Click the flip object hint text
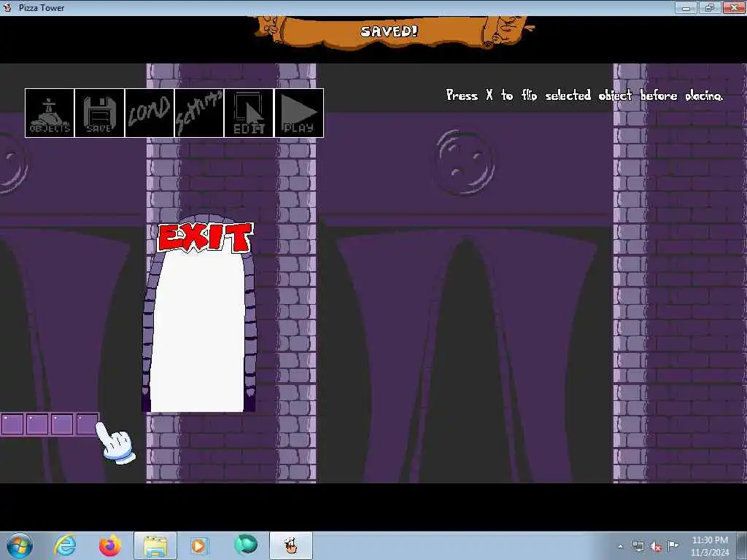Image resolution: width=747 pixels, height=560 pixels. [584, 96]
